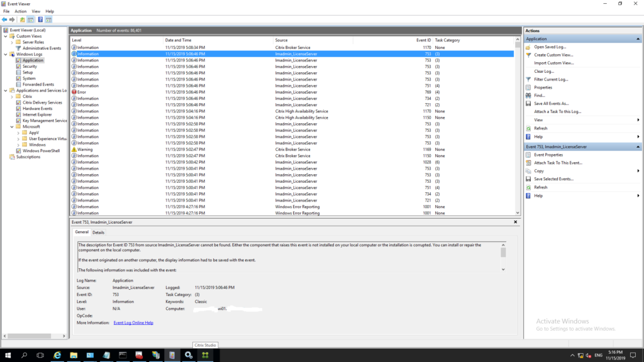This screenshot has width=644, height=362.
Task: Open the View menu
Action: pyautogui.click(x=36, y=11)
